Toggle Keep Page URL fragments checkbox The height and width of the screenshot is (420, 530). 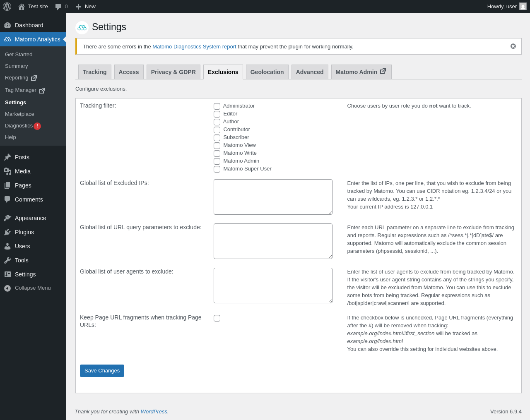tap(217, 318)
